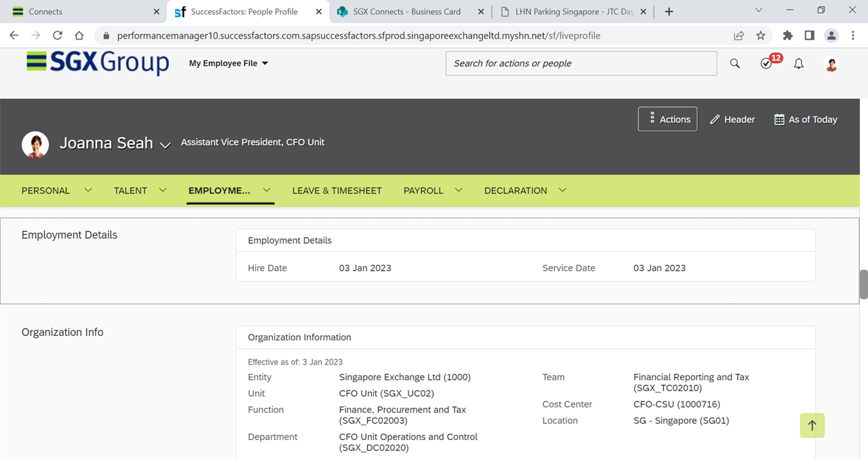The image size is (868, 459).
Task: Expand the PERSONAL section chevron
Action: pos(88,190)
